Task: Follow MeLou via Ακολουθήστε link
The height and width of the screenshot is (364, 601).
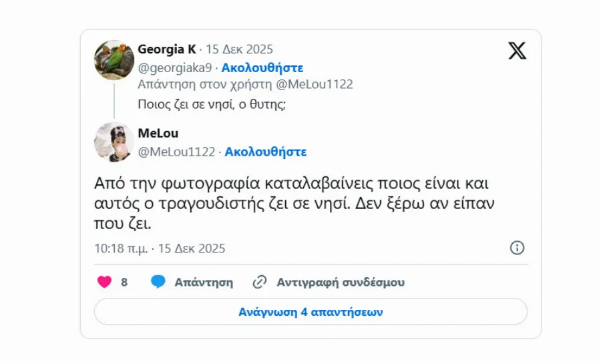Action: pos(265,152)
